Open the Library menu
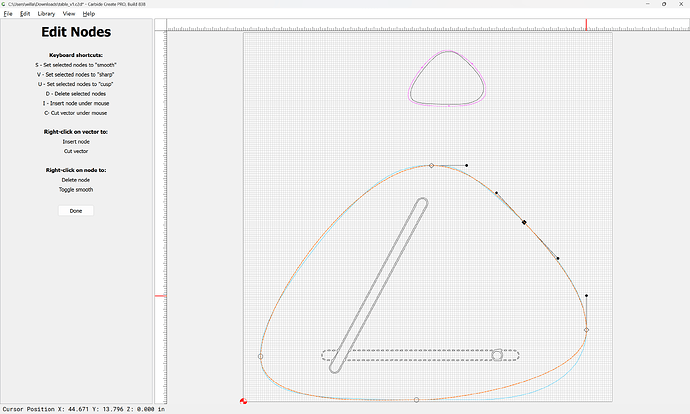The height and width of the screenshot is (414, 690). click(x=46, y=14)
